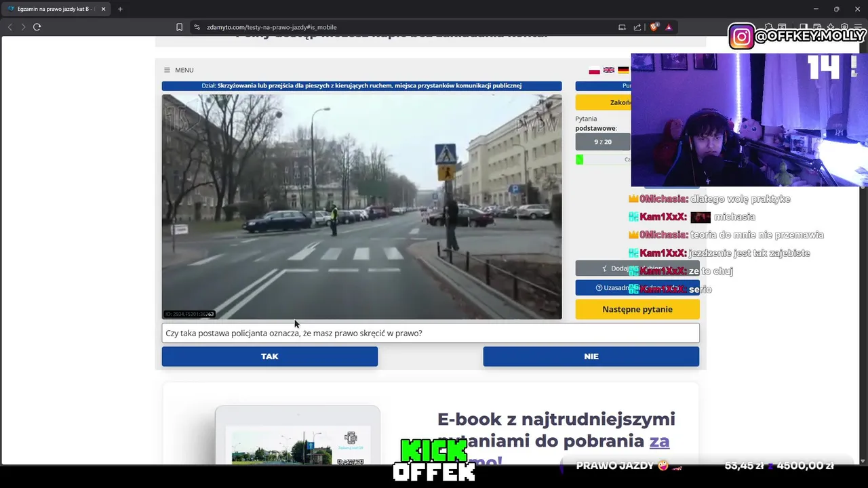Answer TAK to the policeman question
Screen dimensions: 868x488
click(269, 357)
